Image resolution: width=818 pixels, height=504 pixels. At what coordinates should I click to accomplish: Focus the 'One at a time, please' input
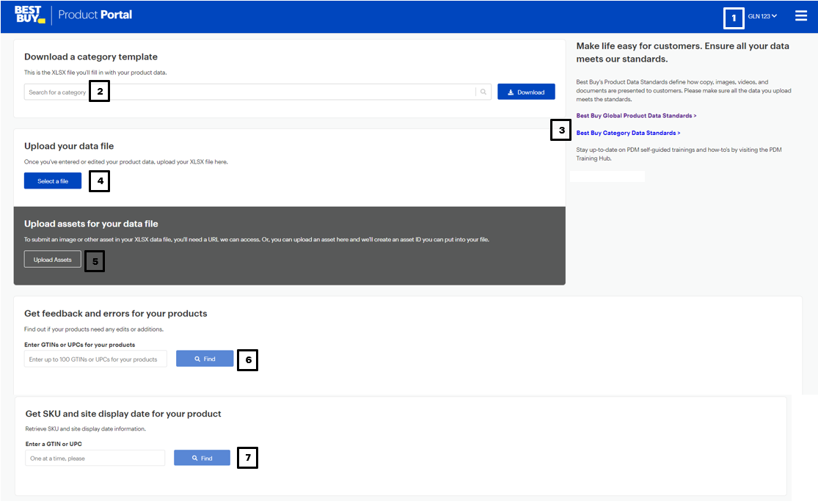pyautogui.click(x=95, y=458)
